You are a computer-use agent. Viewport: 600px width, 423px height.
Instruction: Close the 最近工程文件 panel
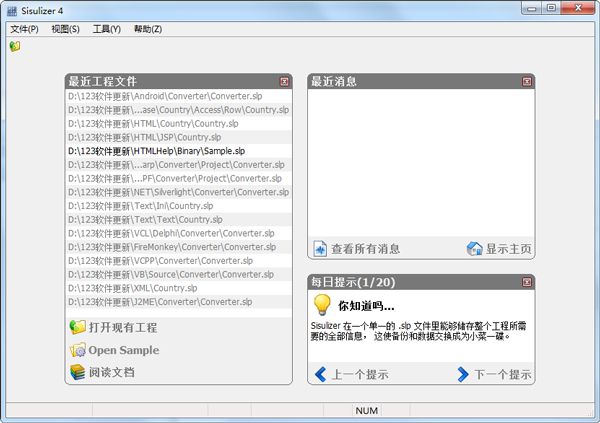pyautogui.click(x=284, y=82)
